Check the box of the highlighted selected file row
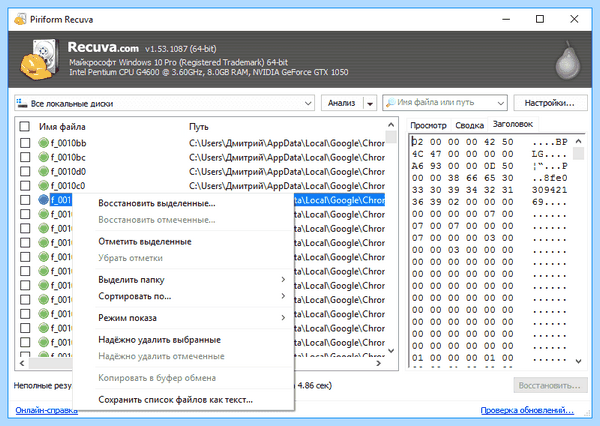This screenshot has width=600, height=426. click(x=25, y=199)
